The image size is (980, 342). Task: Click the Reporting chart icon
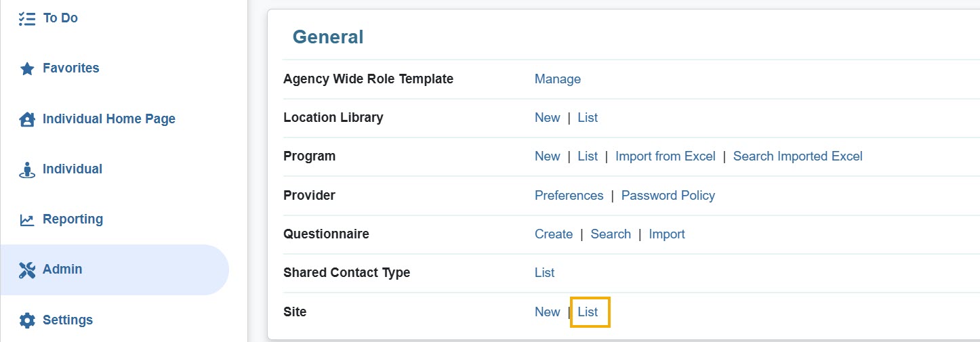[x=27, y=219]
